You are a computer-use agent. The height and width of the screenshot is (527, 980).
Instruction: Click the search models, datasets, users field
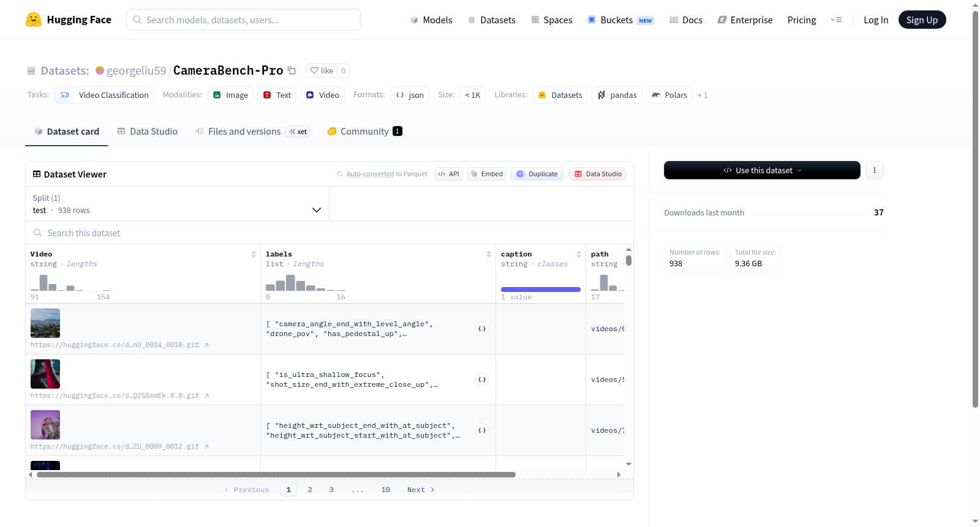click(x=244, y=20)
